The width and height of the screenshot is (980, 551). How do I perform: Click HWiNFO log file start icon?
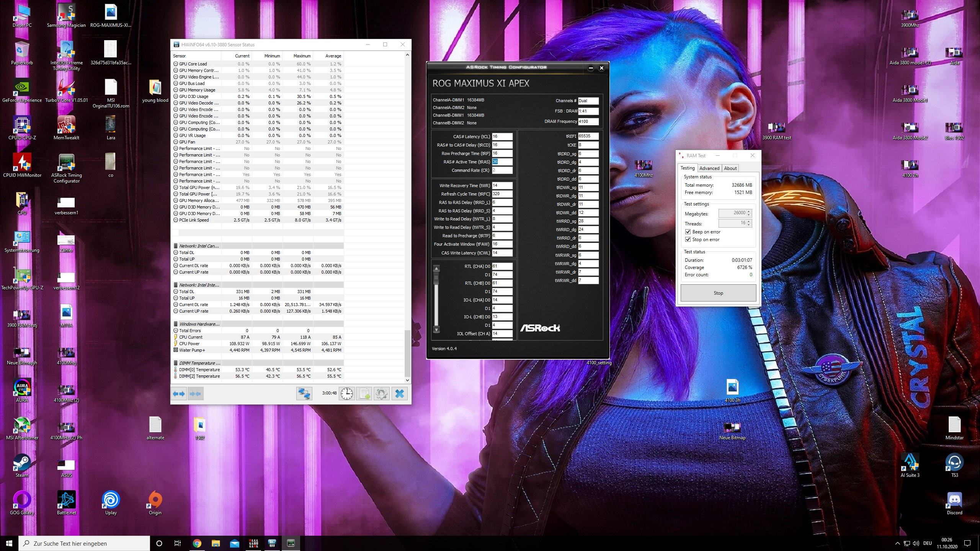tap(364, 394)
